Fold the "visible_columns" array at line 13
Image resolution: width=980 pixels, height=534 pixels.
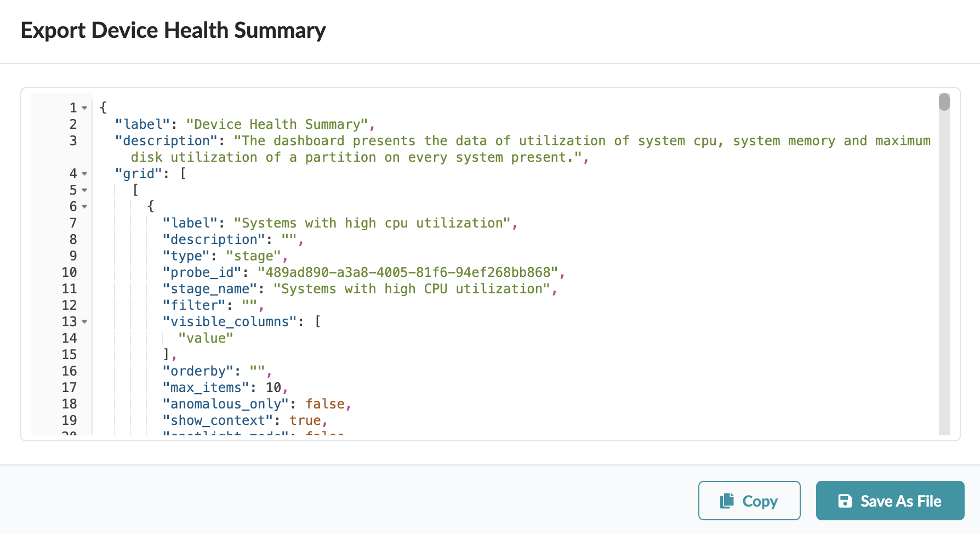(85, 322)
